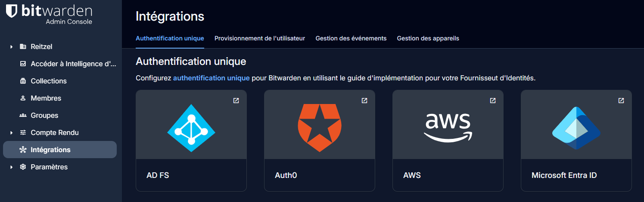Image resolution: width=644 pixels, height=202 pixels.
Task: Open the Gestion des appareils tab
Action: (x=428, y=38)
